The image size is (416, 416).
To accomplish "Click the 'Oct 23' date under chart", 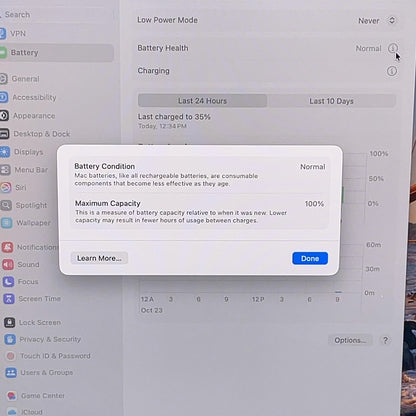I will click(152, 310).
